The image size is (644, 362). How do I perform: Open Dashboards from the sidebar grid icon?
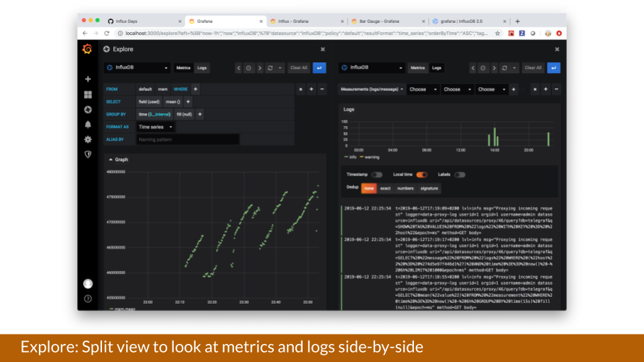(87, 95)
